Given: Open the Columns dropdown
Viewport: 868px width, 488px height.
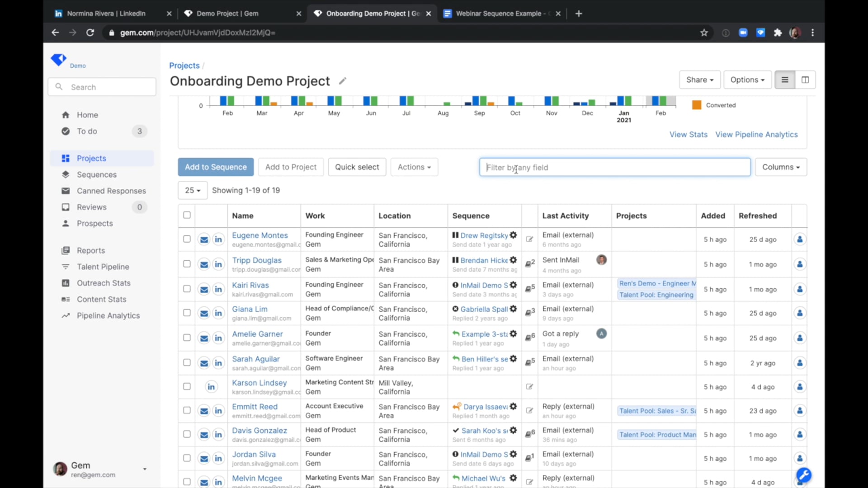Looking at the screenshot, I should (x=781, y=167).
